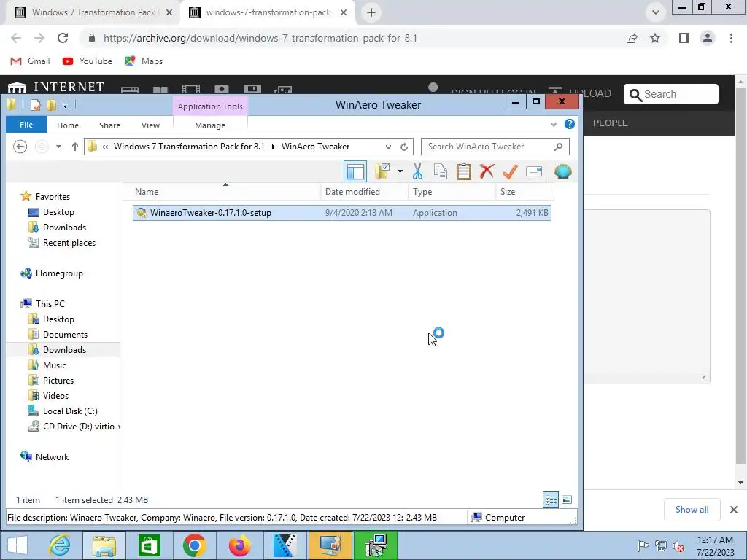Open Favorites in navigation pane
Screen dimensions: 747x560
pyautogui.click(x=53, y=197)
